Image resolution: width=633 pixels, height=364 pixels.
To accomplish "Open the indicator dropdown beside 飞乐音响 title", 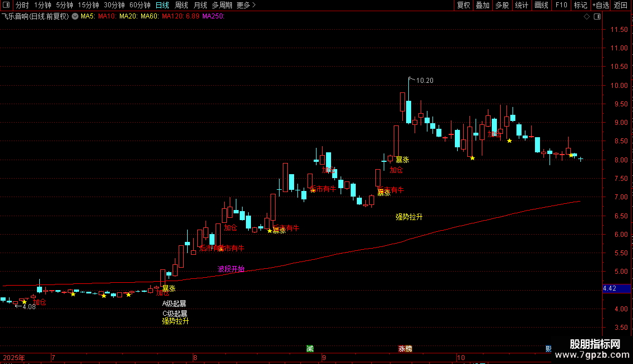I will (75, 17).
